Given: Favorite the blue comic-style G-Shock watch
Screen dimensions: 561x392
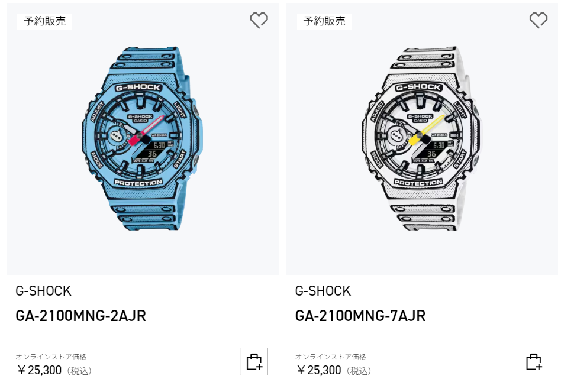Looking at the screenshot, I should (259, 20).
